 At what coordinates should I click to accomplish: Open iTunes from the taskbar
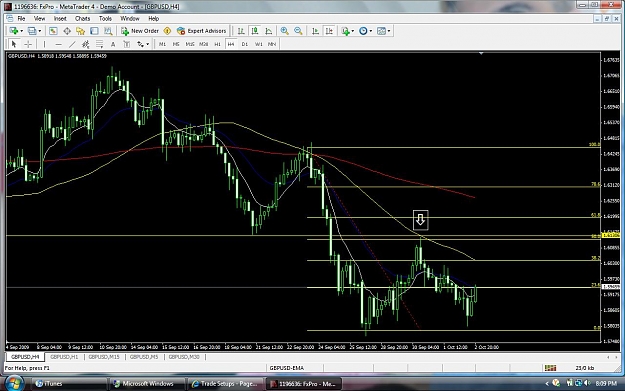pos(68,384)
